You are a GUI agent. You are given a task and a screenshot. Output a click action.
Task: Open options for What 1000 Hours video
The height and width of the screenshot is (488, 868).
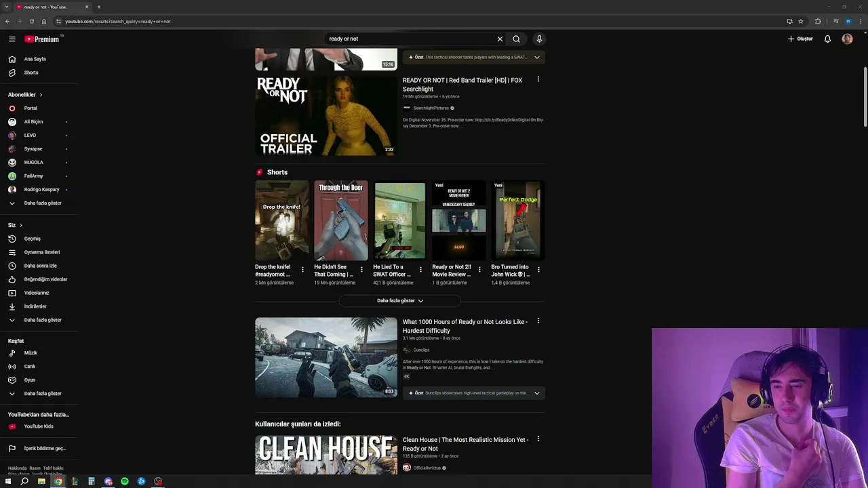click(538, 321)
